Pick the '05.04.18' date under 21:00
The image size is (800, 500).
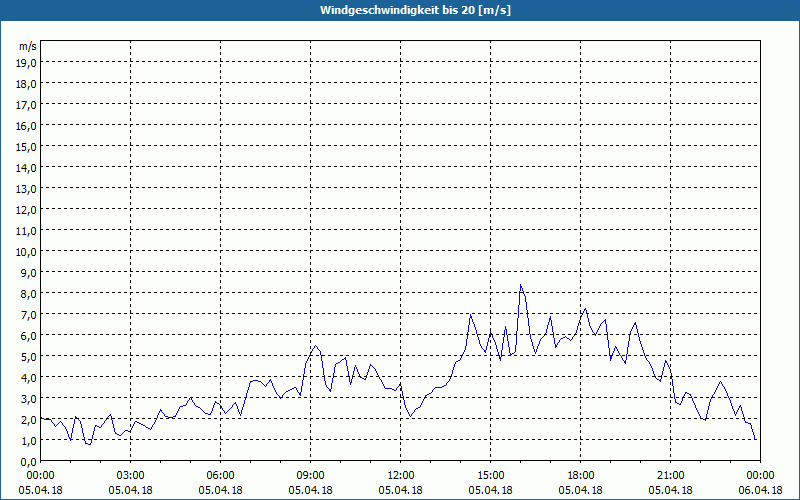(670, 490)
